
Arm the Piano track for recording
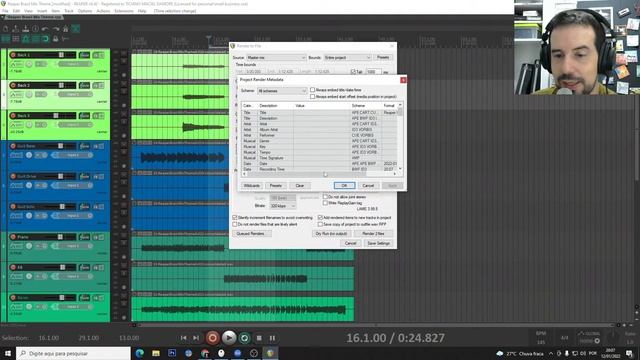click(13, 237)
